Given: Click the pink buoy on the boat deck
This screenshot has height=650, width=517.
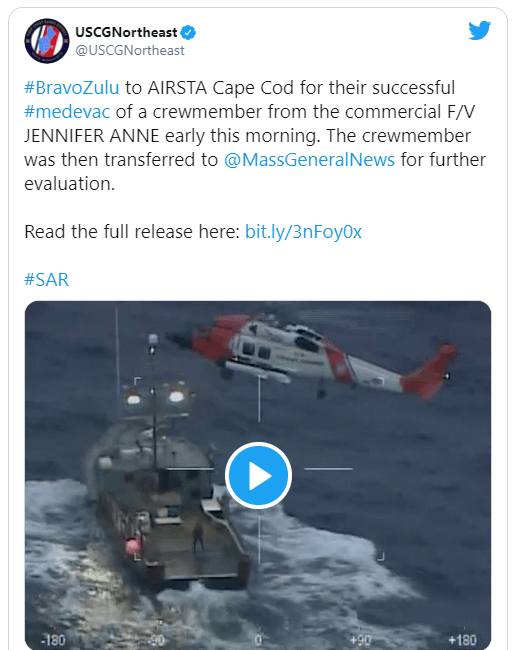Looking at the screenshot, I should point(133,546).
